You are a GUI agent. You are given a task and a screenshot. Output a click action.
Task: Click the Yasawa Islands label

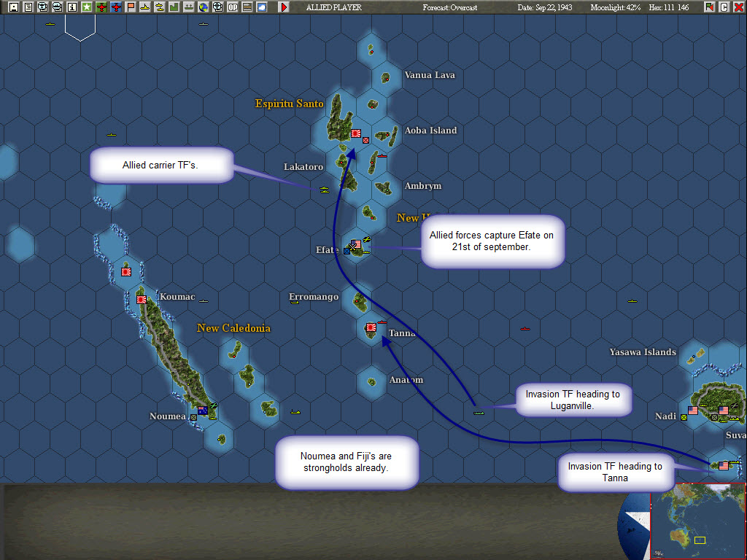[643, 352]
